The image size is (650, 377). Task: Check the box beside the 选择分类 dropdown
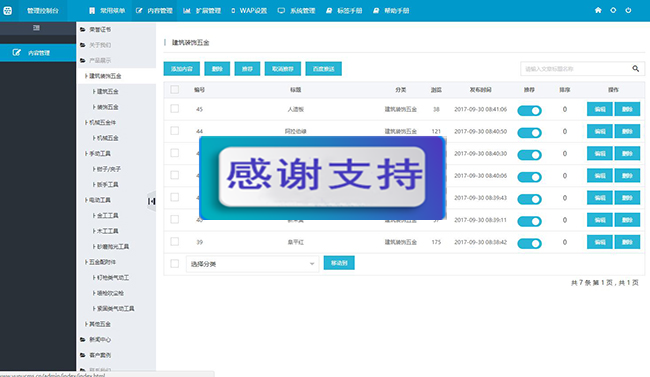[x=175, y=264]
